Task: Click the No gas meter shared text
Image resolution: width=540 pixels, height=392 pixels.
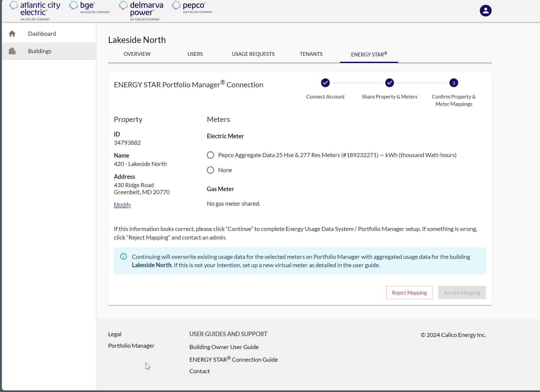Action: [x=233, y=204]
